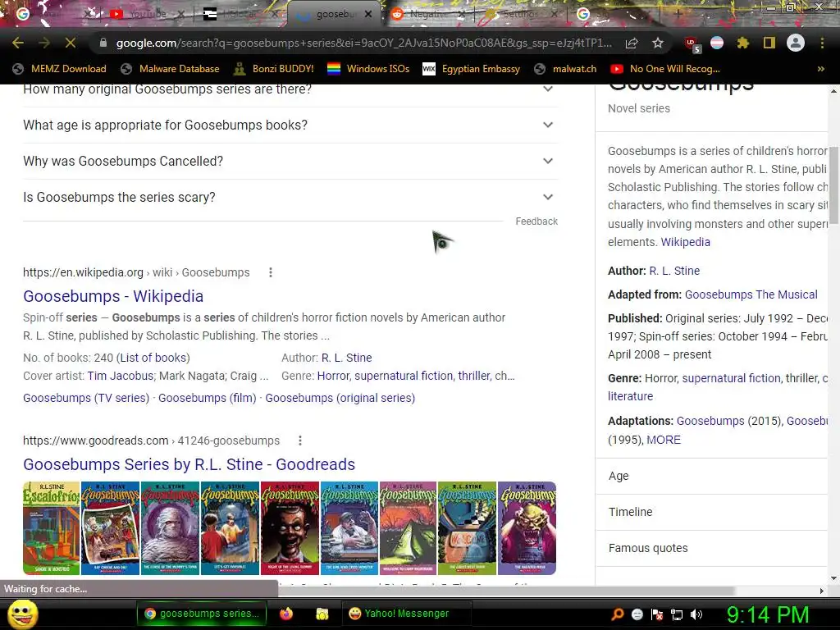
Task: Click the Feedback link
Action: (536, 221)
